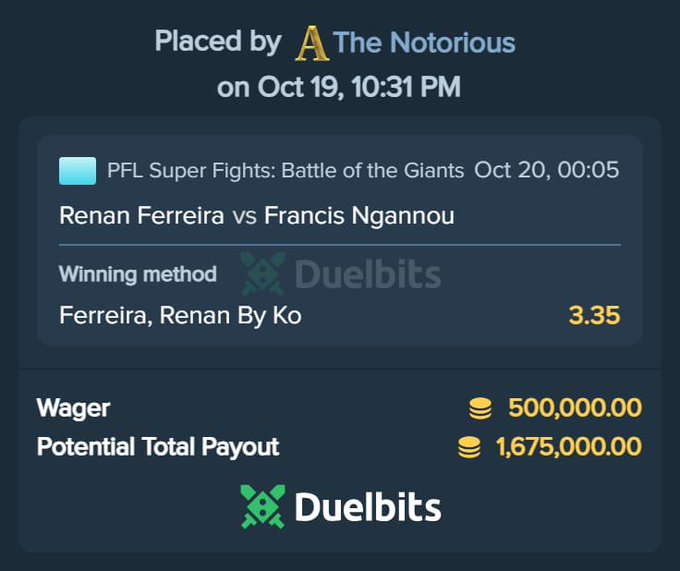
Task: Select the Renan Ferreira fighter name
Action: coord(142,215)
